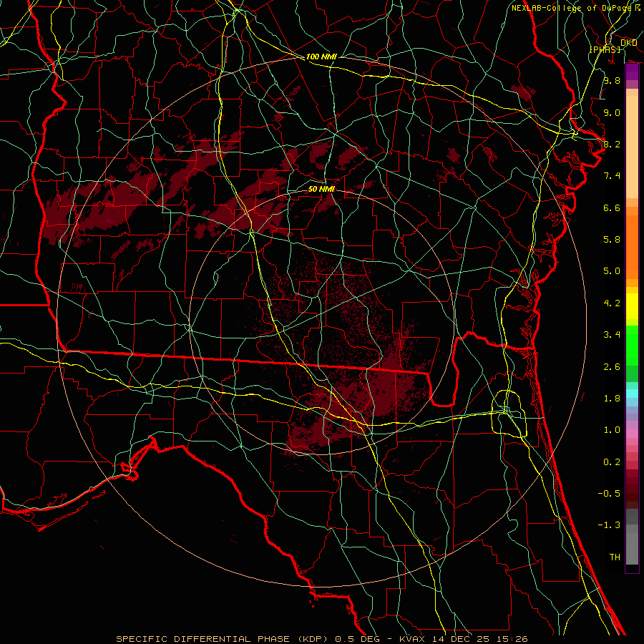Click the 6.6 value on the scale
Screen dimensions: 644x644
click(x=611, y=208)
